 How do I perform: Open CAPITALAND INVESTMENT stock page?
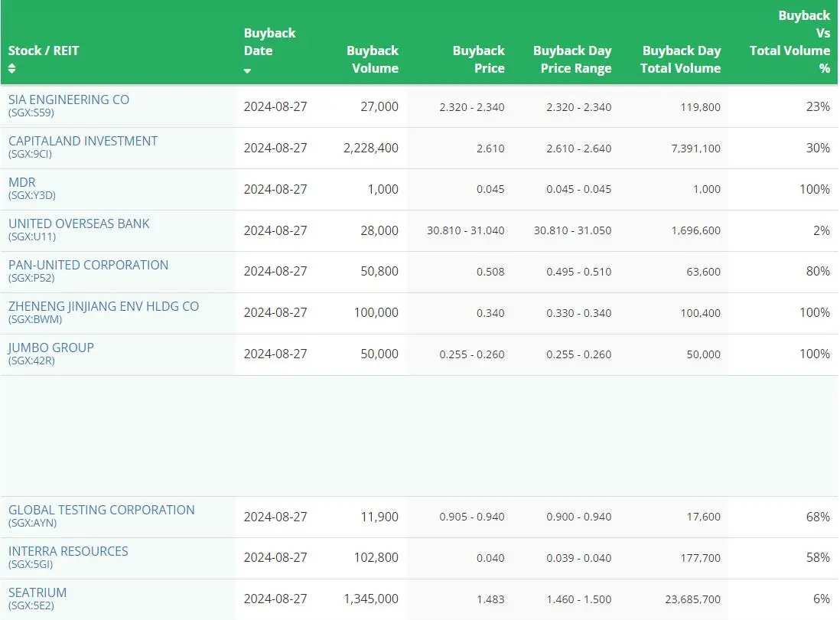point(83,141)
